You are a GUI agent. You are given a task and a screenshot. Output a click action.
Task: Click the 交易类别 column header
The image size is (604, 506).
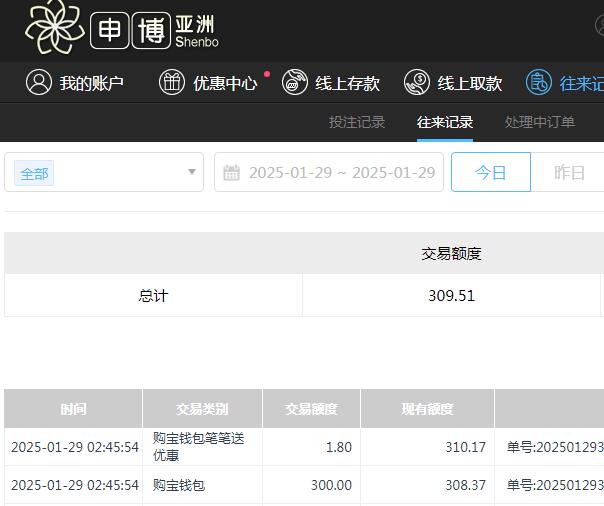(x=202, y=409)
